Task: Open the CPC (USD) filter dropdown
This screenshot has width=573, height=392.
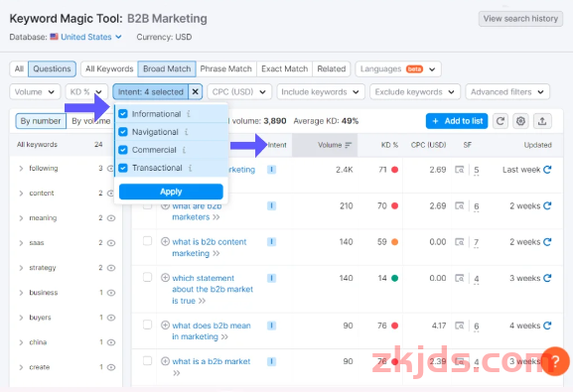Action: click(239, 91)
